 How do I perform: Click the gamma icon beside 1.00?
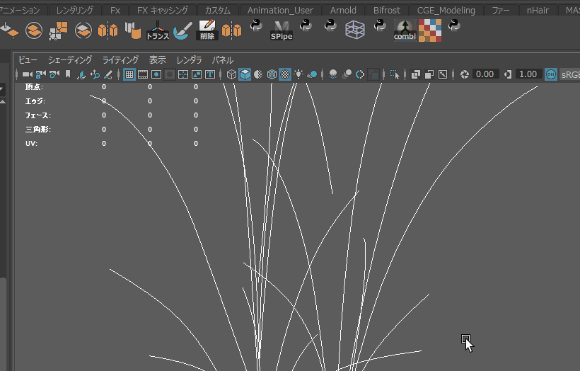(x=508, y=74)
